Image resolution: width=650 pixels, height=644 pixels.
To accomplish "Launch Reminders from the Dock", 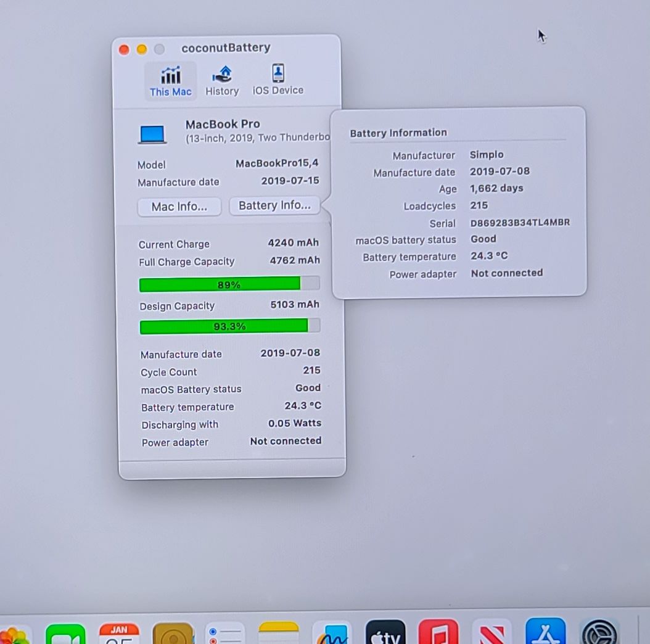I will click(x=224, y=634).
